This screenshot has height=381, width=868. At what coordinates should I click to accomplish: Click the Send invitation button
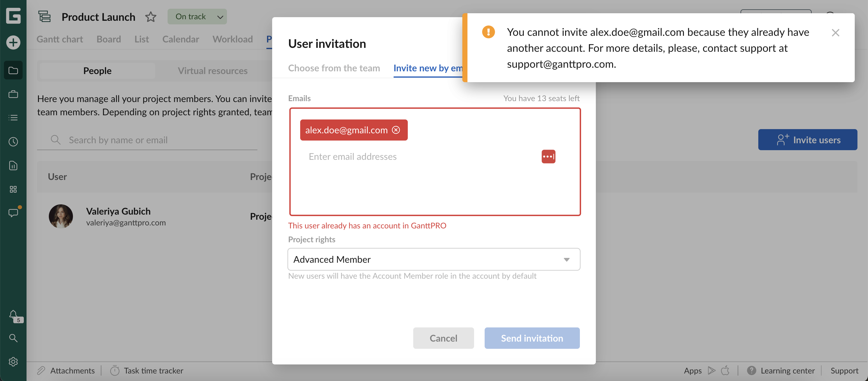point(532,338)
